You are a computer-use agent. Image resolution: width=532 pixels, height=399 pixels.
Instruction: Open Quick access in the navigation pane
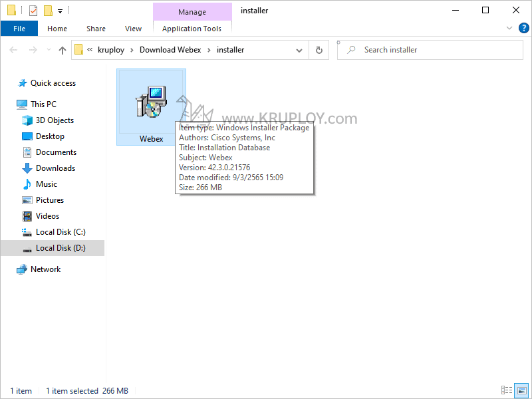click(x=53, y=83)
